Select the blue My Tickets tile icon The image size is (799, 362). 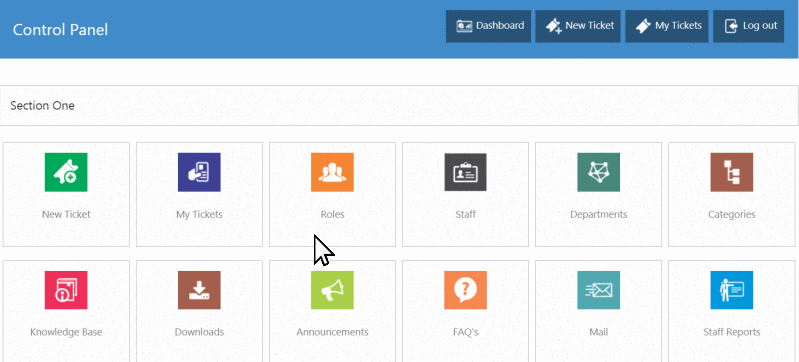(x=199, y=172)
